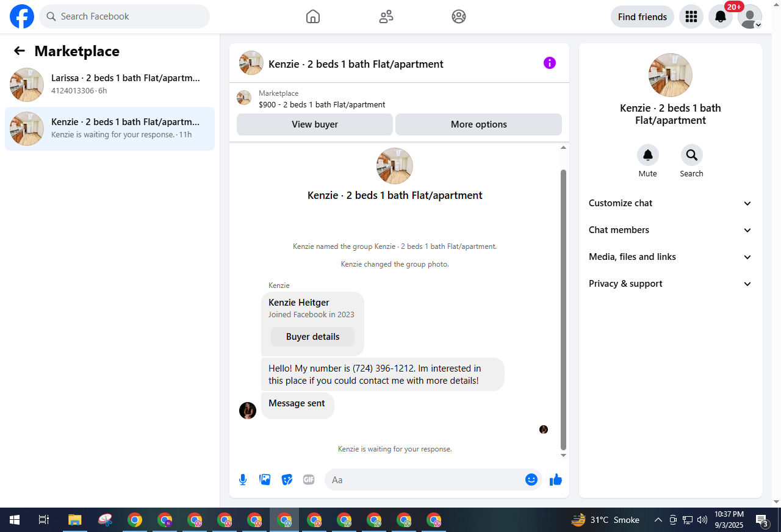Screen dimensions: 781x532
Task: Open Buyer details for Kenzie Heitger
Action: pyautogui.click(x=313, y=337)
